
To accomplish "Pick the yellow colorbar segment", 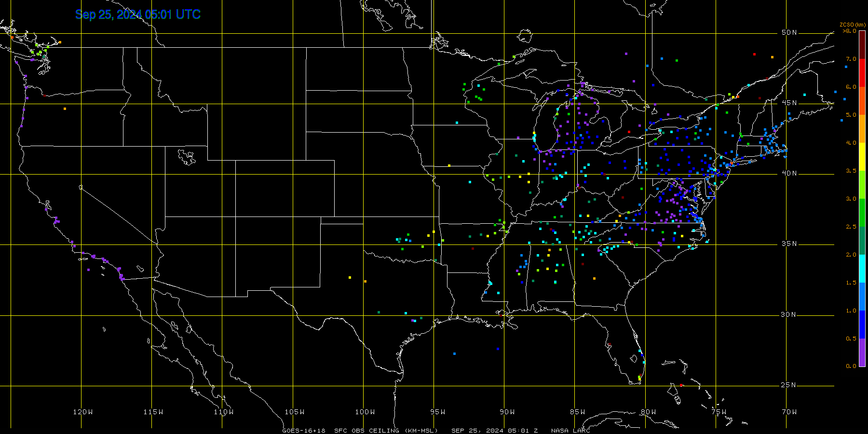I will [862, 157].
